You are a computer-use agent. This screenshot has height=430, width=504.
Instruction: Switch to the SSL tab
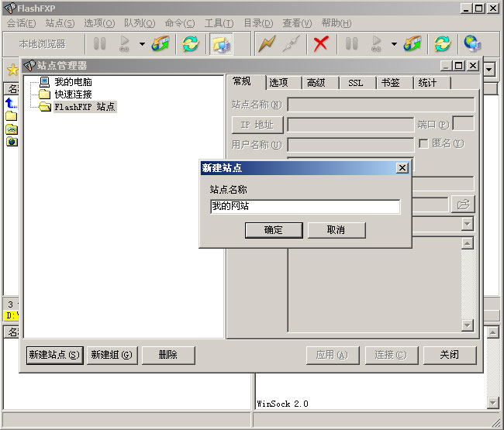(355, 83)
